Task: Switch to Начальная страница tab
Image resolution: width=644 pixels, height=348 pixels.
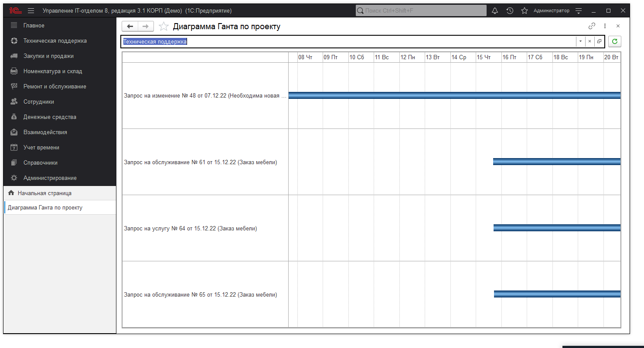Action: tap(44, 193)
